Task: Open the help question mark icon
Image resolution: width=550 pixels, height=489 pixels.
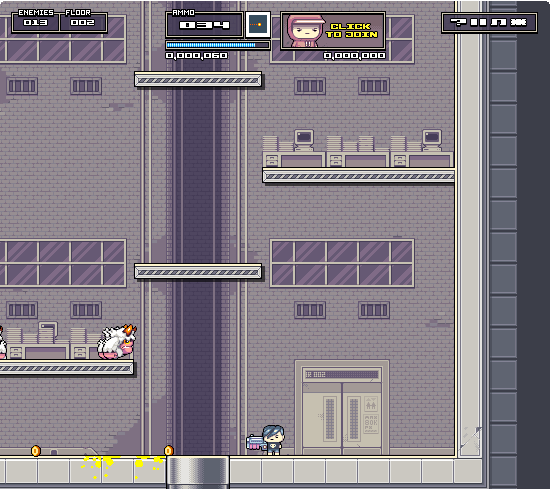Action: [458, 22]
